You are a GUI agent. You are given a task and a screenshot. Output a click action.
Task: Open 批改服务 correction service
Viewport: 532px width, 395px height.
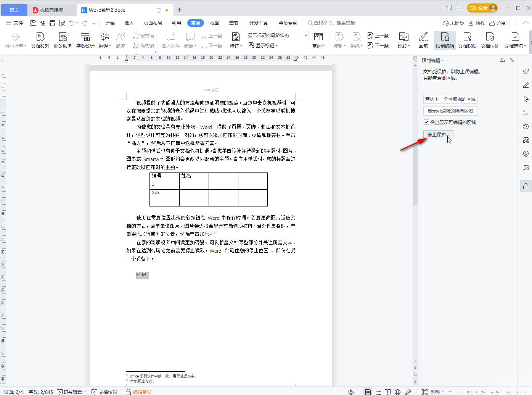coord(63,40)
